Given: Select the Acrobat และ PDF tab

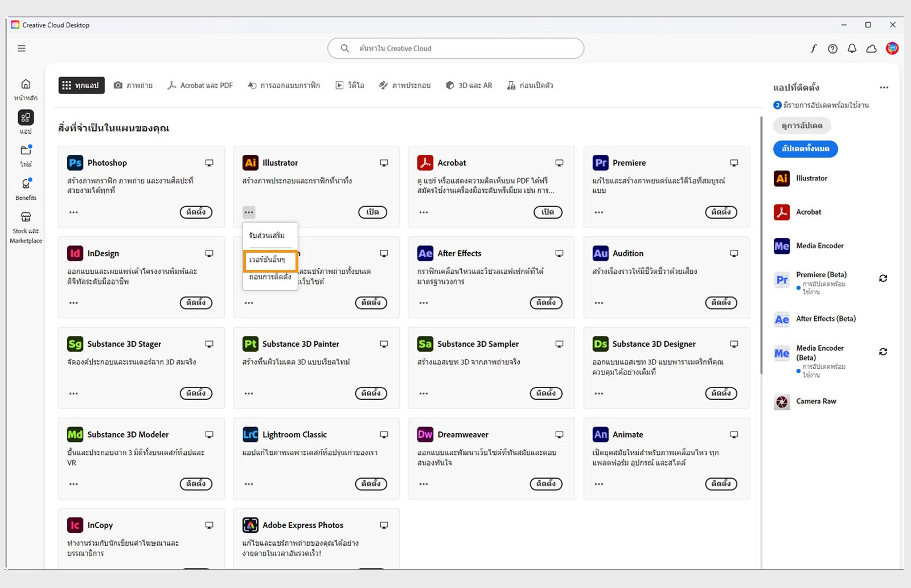Looking at the screenshot, I should (200, 85).
